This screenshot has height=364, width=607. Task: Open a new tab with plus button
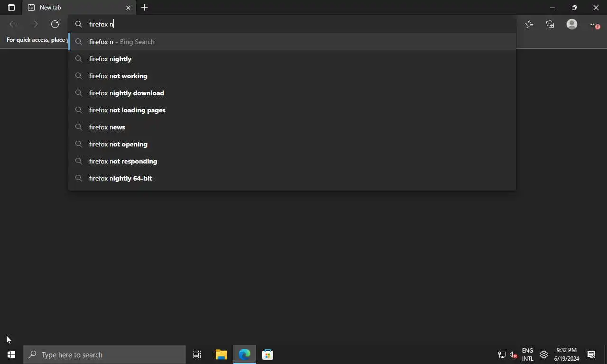point(145,8)
